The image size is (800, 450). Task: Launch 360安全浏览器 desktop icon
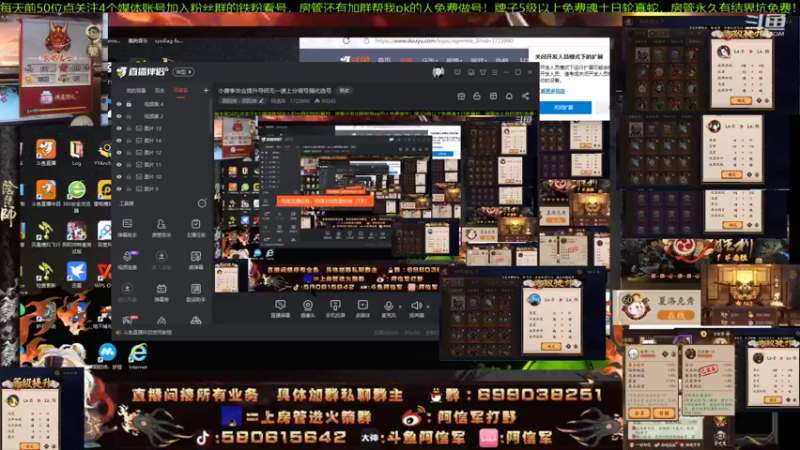(x=77, y=196)
